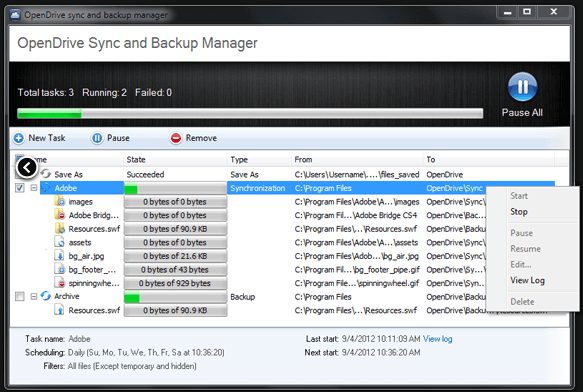The width and height of the screenshot is (583, 392).
Task: Uncheck the Adobe task checkbox
Action: tap(20, 188)
